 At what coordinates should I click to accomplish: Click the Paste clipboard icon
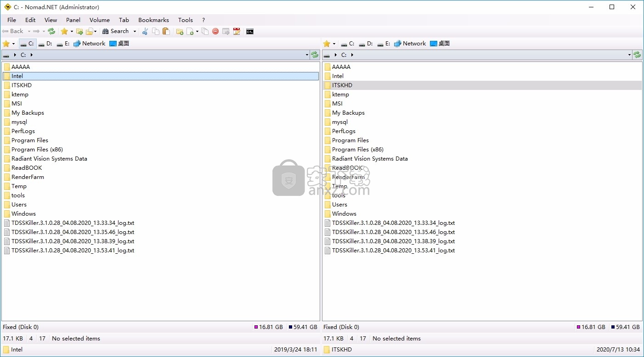coord(166,31)
